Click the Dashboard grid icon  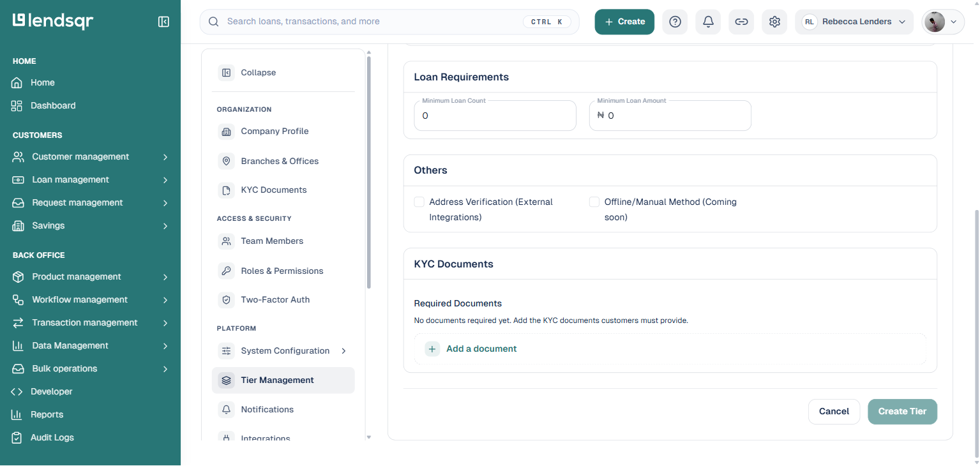[x=17, y=106]
